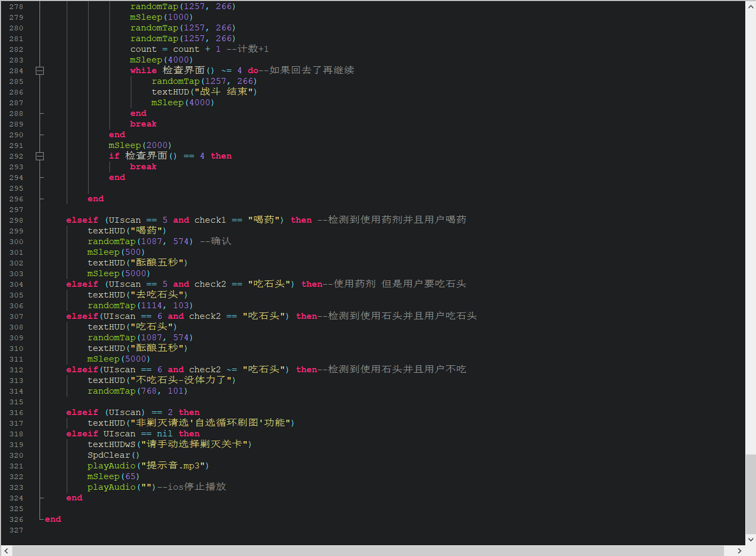Screen dimensions: 756x556
Task: Click the comment '--确认' on line 300
Action: (216, 241)
